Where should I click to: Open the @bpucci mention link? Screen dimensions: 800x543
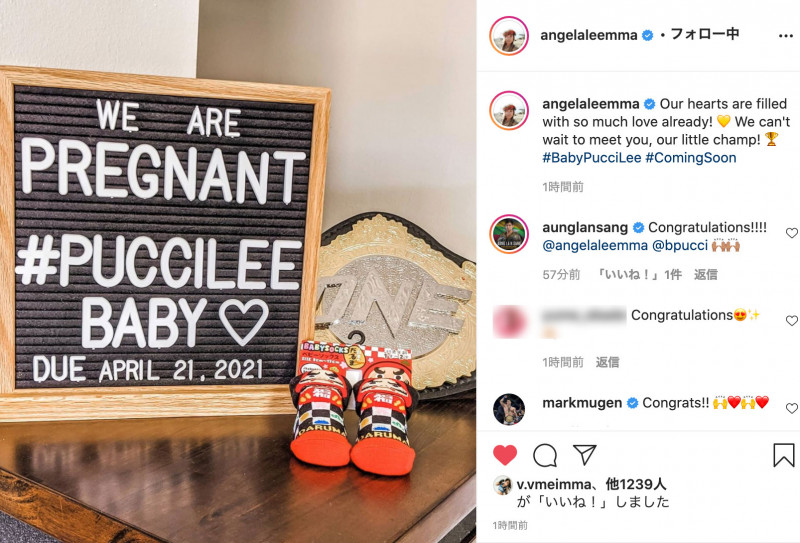680,245
